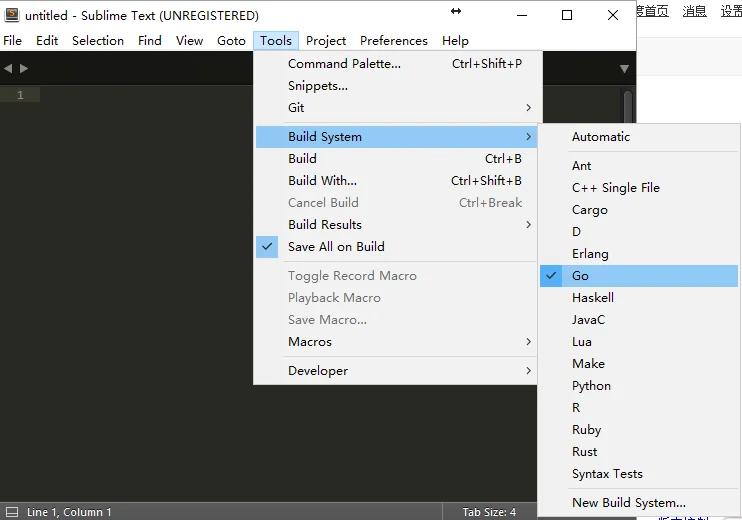Select Automatic build system

tap(639, 137)
